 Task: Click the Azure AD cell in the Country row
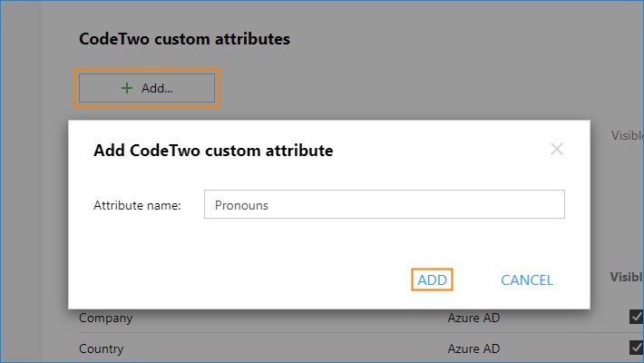coord(473,348)
